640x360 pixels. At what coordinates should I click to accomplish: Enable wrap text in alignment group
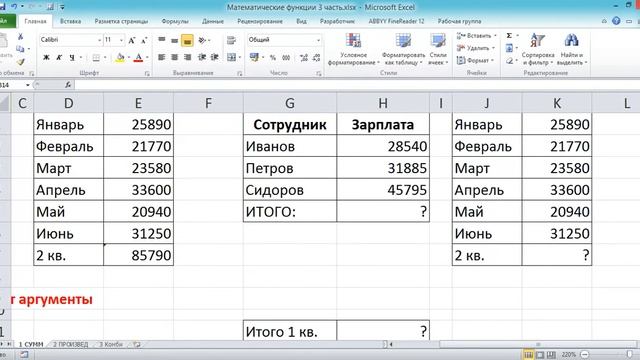[231, 40]
